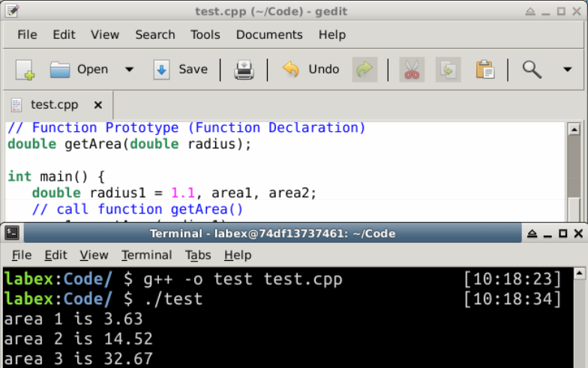Open the gedit Search menu

tap(155, 34)
